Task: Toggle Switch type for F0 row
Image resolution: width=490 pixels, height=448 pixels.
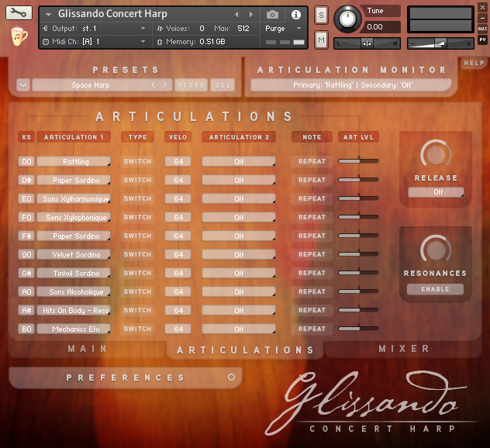Action: [x=137, y=217]
